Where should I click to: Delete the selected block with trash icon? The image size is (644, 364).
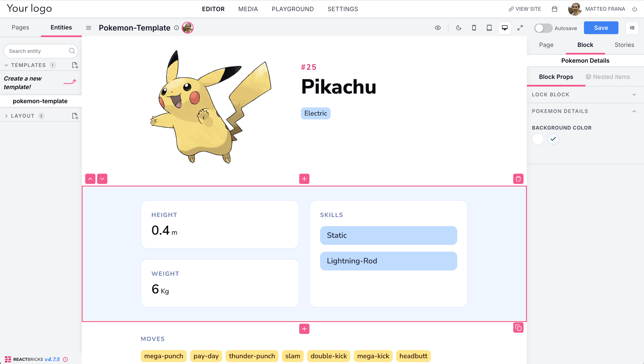coord(518,179)
